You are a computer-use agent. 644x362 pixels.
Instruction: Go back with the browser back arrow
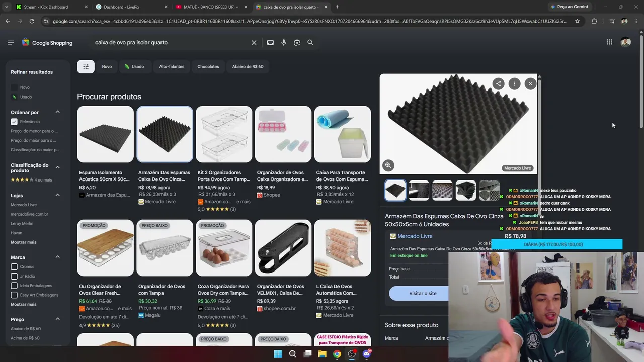coord(8,21)
